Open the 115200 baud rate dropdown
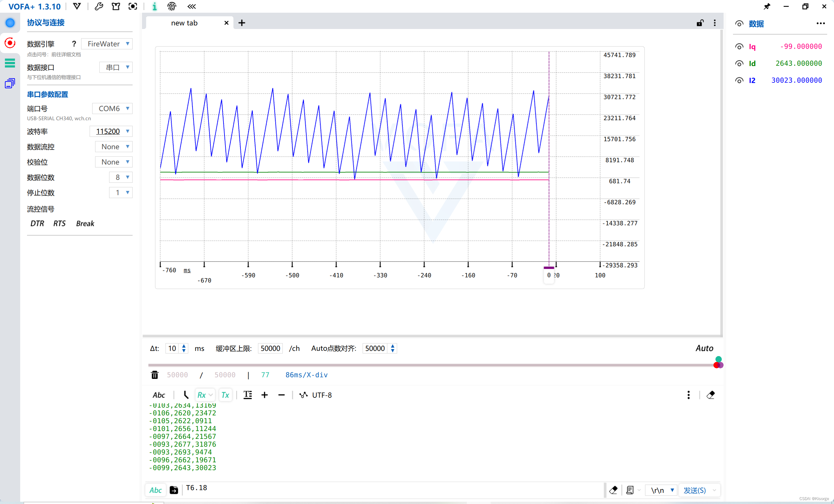The image size is (834, 504). click(x=112, y=131)
